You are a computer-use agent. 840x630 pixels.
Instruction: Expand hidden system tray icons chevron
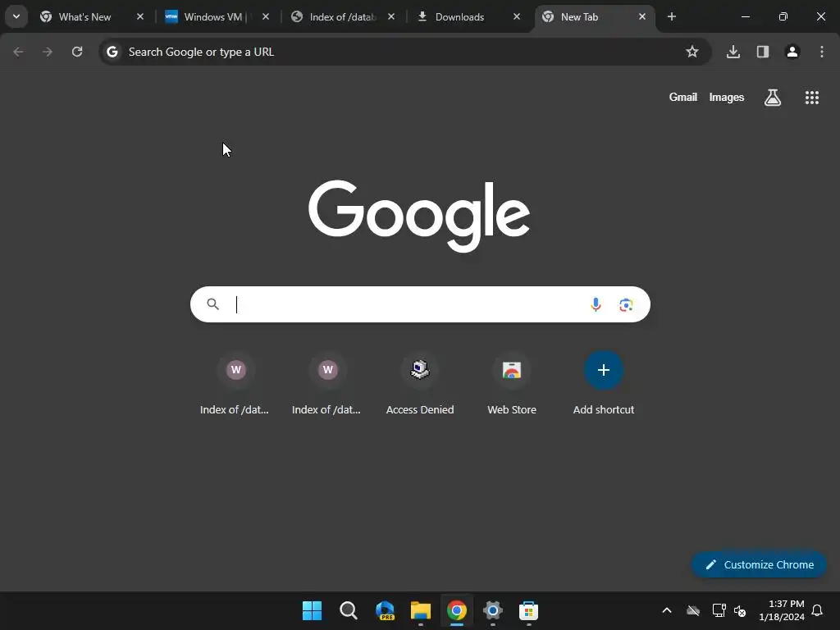[667, 610]
